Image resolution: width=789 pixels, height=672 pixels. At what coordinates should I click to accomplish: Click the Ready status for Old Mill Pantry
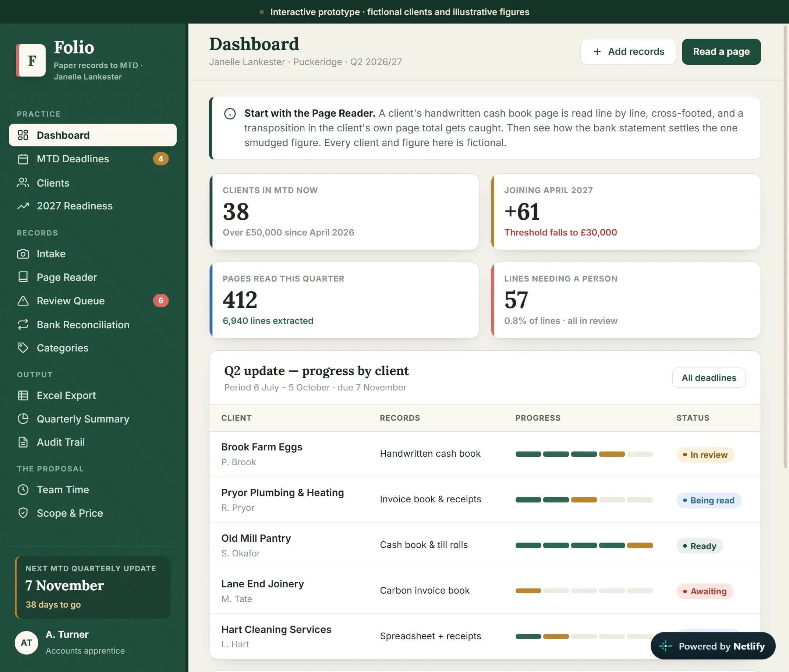pyautogui.click(x=699, y=546)
